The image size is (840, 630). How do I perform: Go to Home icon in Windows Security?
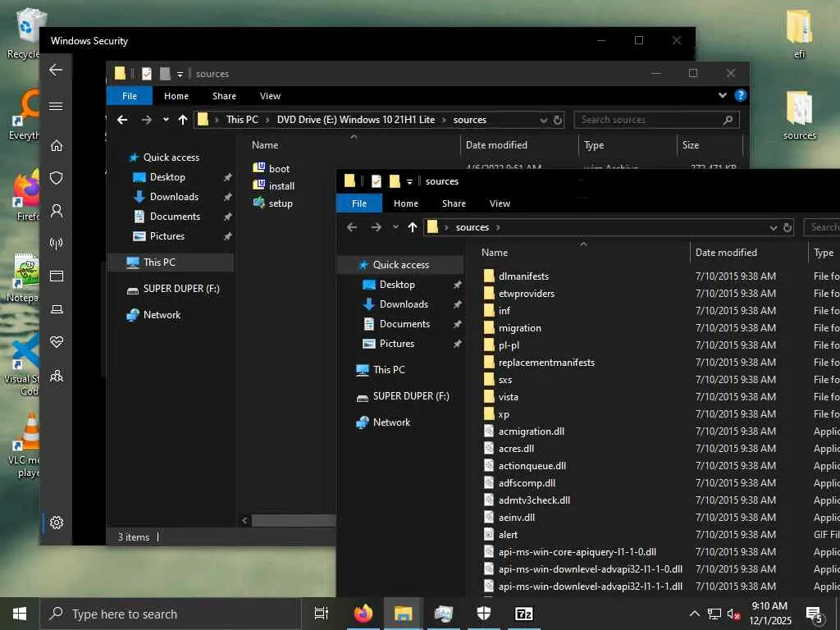[x=57, y=145]
